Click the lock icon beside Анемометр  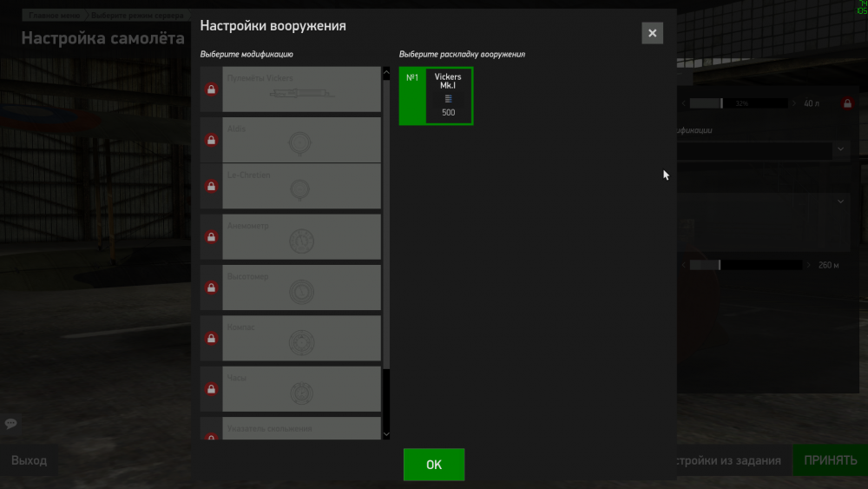pos(211,237)
